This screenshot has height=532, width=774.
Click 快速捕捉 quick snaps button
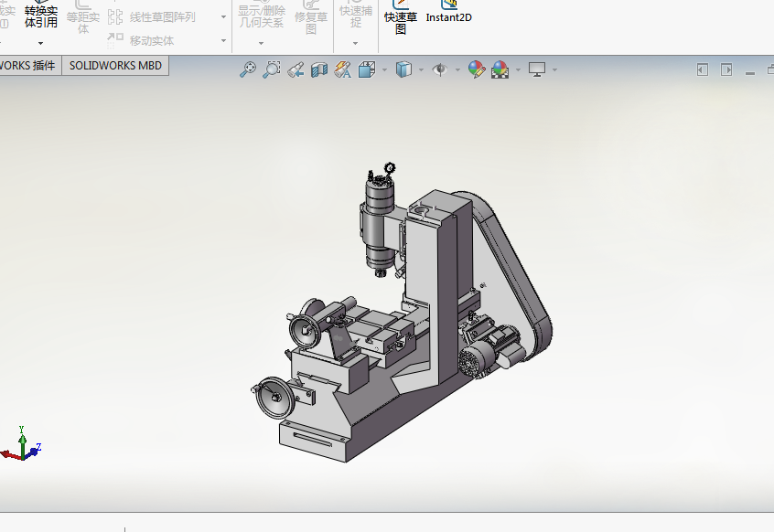point(356,15)
